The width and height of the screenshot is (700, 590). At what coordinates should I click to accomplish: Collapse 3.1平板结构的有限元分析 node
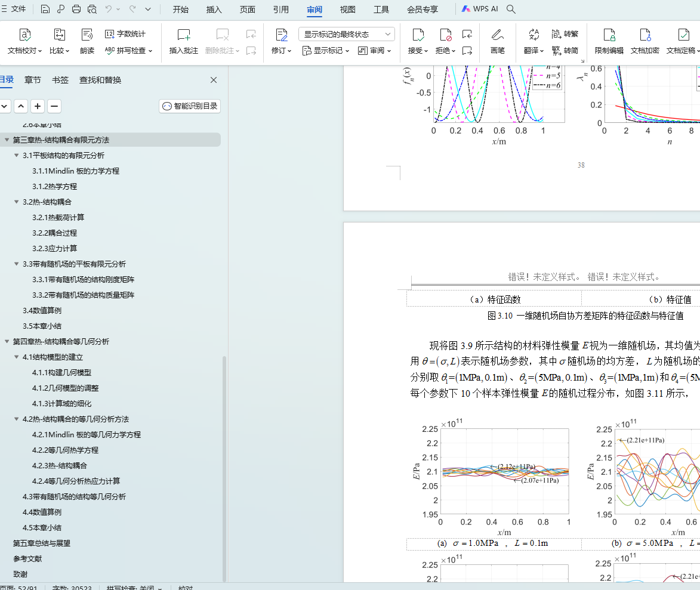(x=17, y=155)
